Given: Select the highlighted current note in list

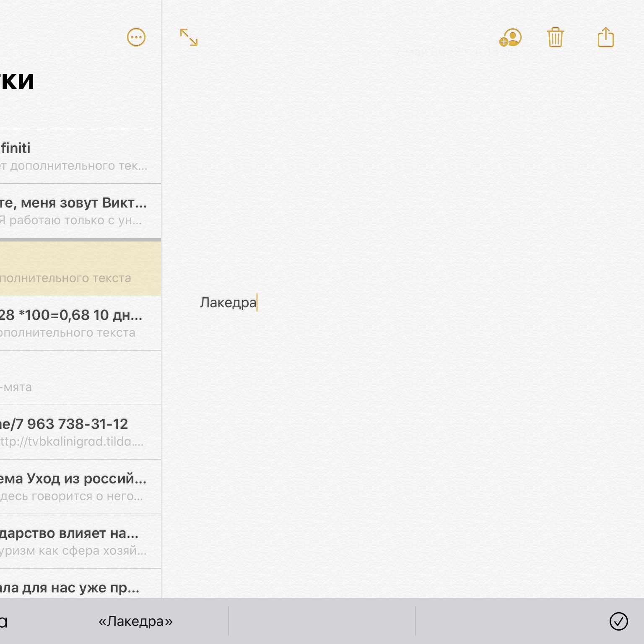Looking at the screenshot, I should click(75, 268).
